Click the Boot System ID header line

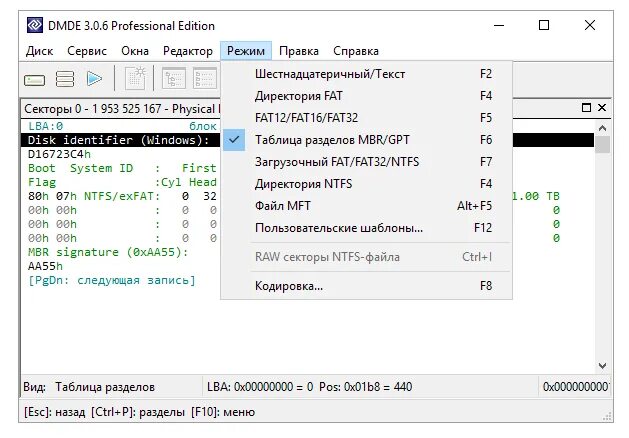(x=122, y=168)
